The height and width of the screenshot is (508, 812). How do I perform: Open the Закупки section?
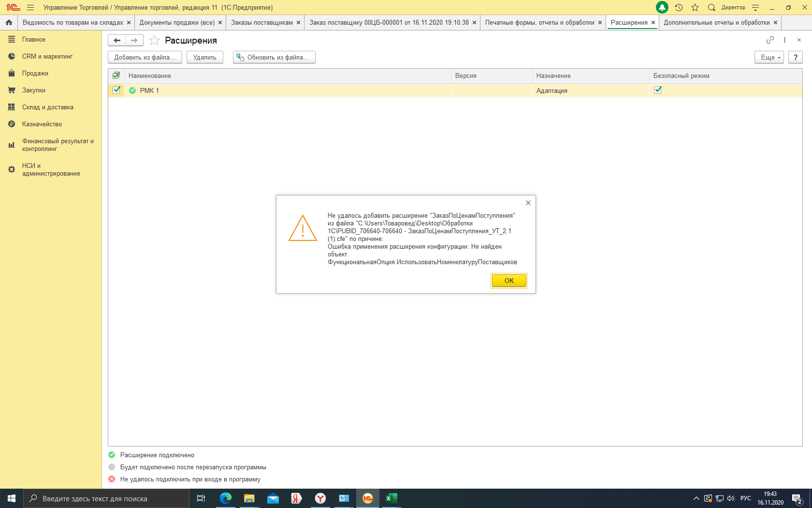click(33, 90)
